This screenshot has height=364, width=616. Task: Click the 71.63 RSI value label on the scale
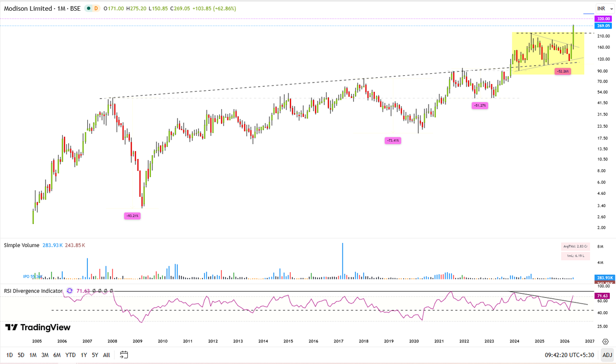coord(603,296)
